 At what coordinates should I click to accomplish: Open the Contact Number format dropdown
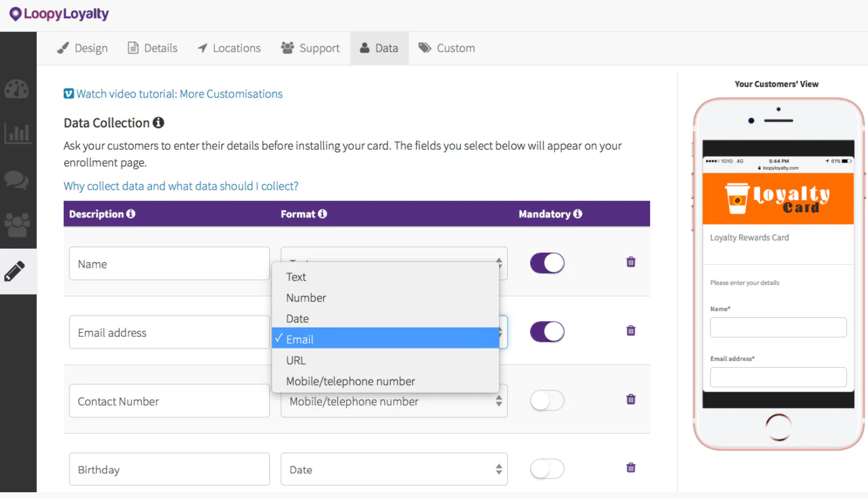tap(394, 402)
